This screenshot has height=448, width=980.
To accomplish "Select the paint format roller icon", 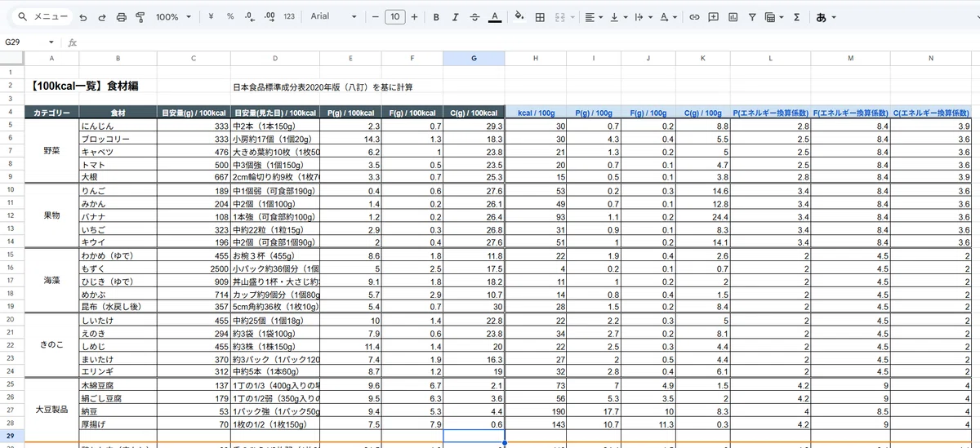I will point(140,16).
